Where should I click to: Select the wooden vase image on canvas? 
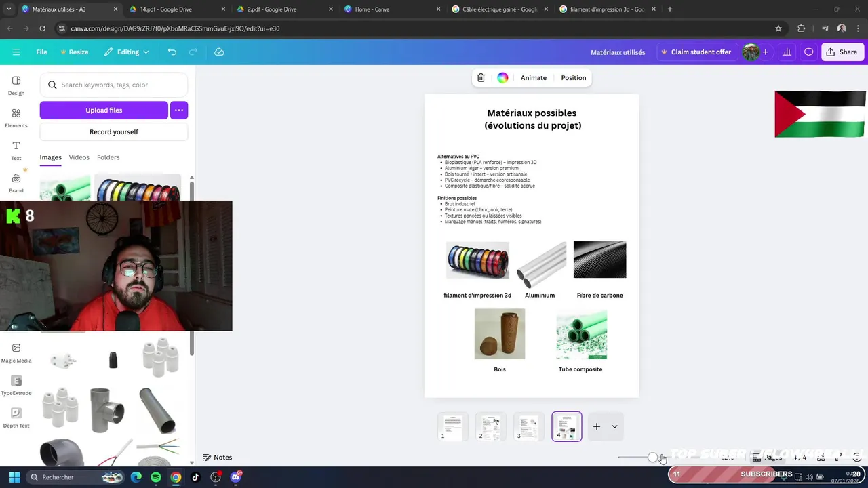click(500, 334)
